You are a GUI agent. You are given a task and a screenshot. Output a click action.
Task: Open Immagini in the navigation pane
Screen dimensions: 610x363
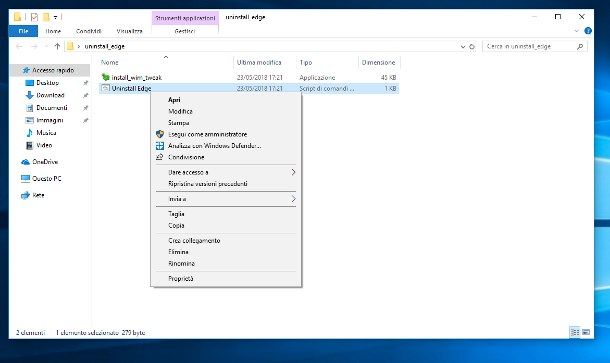click(49, 120)
